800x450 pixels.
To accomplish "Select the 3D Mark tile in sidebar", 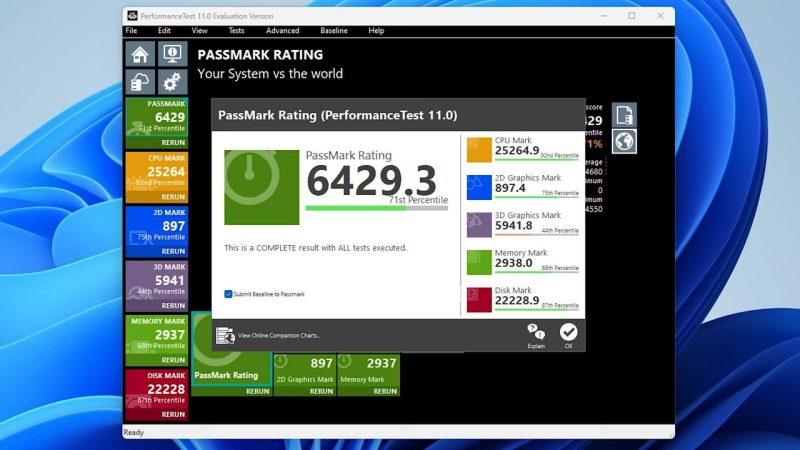I will (x=156, y=280).
